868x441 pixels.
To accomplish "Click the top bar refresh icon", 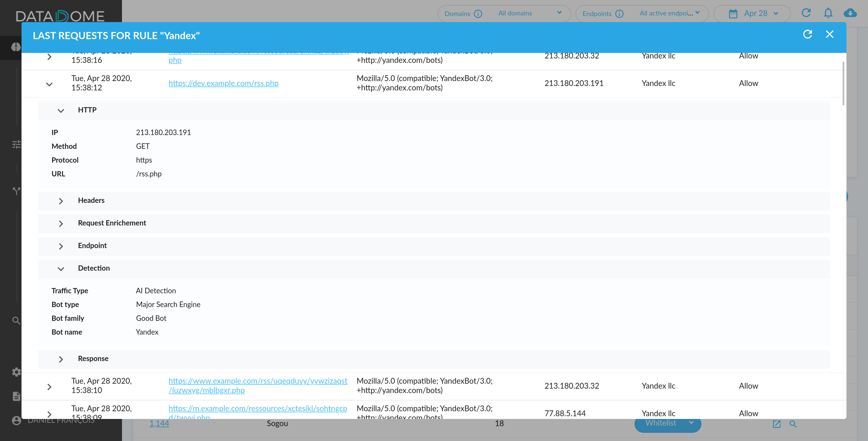I will (x=806, y=13).
